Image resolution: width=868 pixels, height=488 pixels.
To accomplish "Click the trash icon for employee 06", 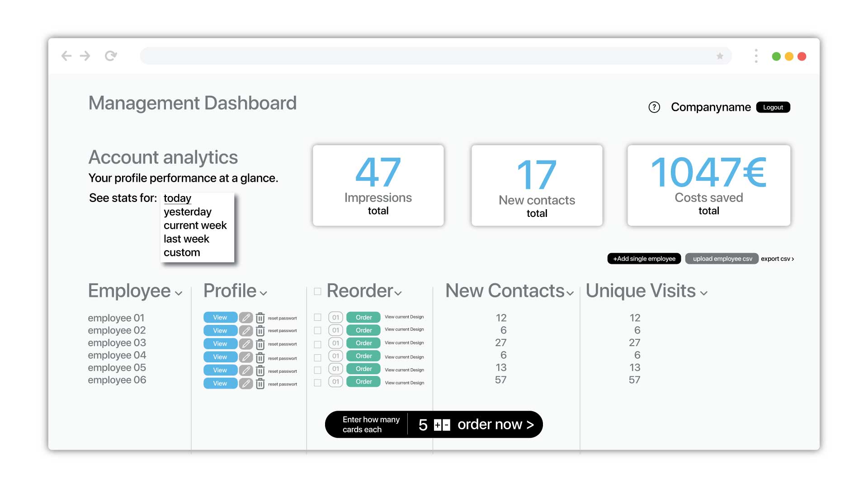I will 260,384.
